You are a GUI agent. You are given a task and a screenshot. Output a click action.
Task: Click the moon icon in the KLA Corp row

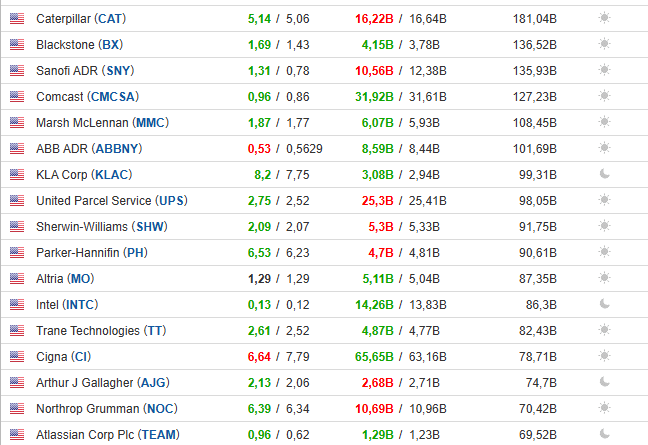604,174
